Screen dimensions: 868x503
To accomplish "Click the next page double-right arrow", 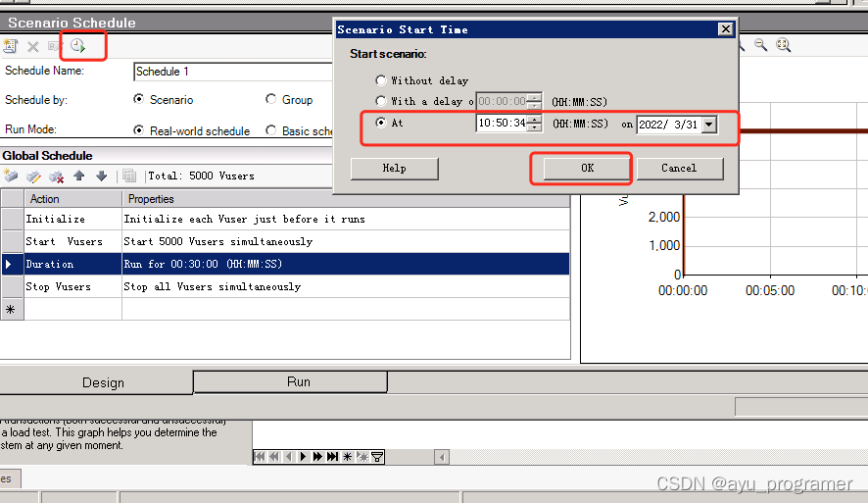I will coord(317,457).
